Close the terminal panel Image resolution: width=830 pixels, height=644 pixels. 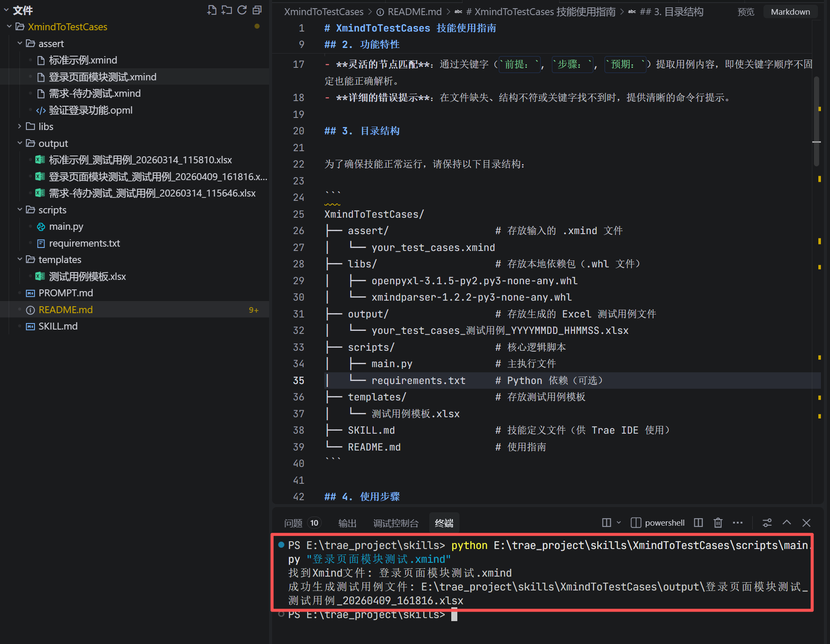coord(806,523)
